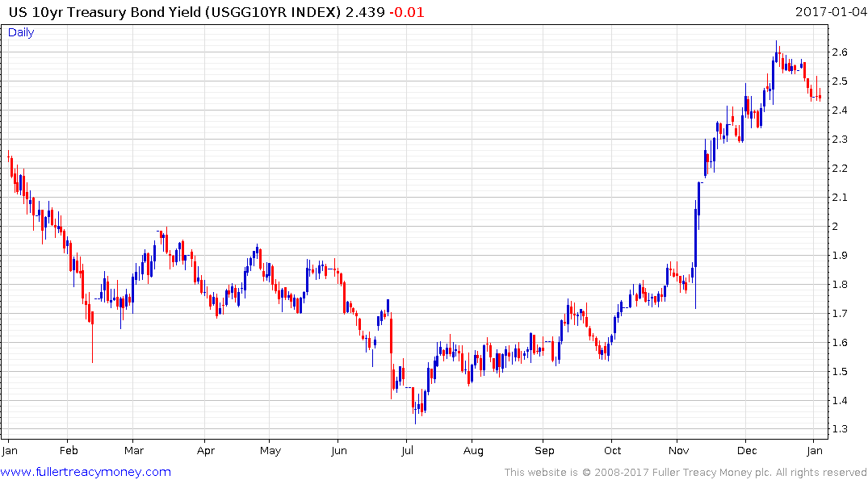Click the Nov x-axis label
The width and height of the screenshot is (868, 484).
(679, 451)
